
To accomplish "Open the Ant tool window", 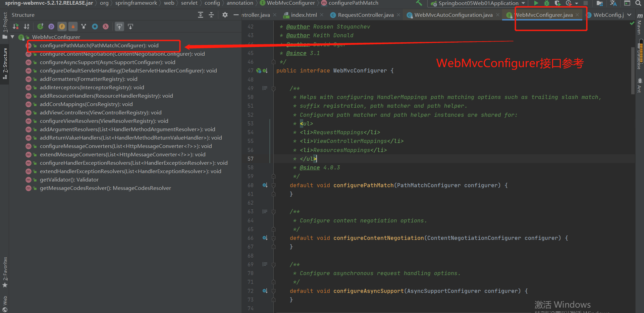I will [x=640, y=85].
